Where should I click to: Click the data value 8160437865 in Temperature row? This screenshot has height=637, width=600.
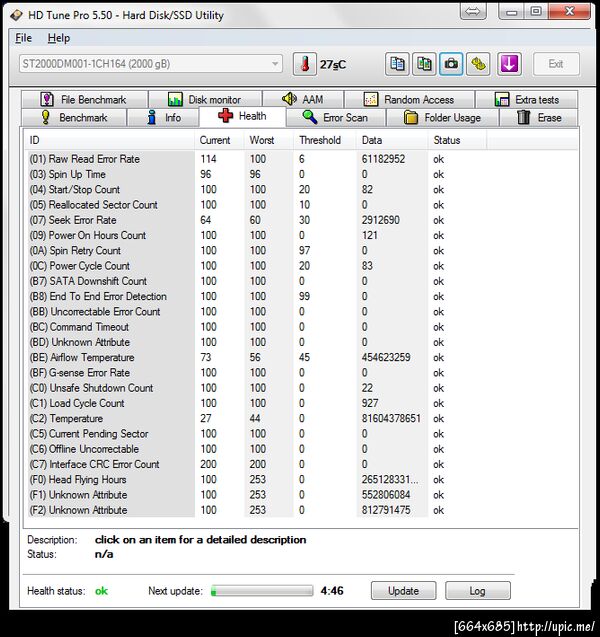point(391,418)
